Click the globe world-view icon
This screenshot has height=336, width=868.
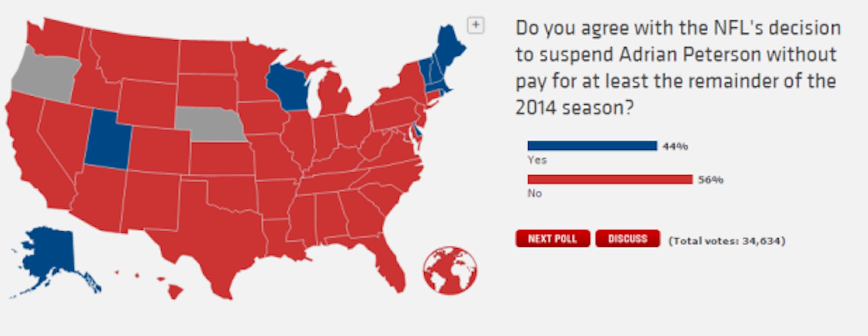pyautogui.click(x=450, y=270)
